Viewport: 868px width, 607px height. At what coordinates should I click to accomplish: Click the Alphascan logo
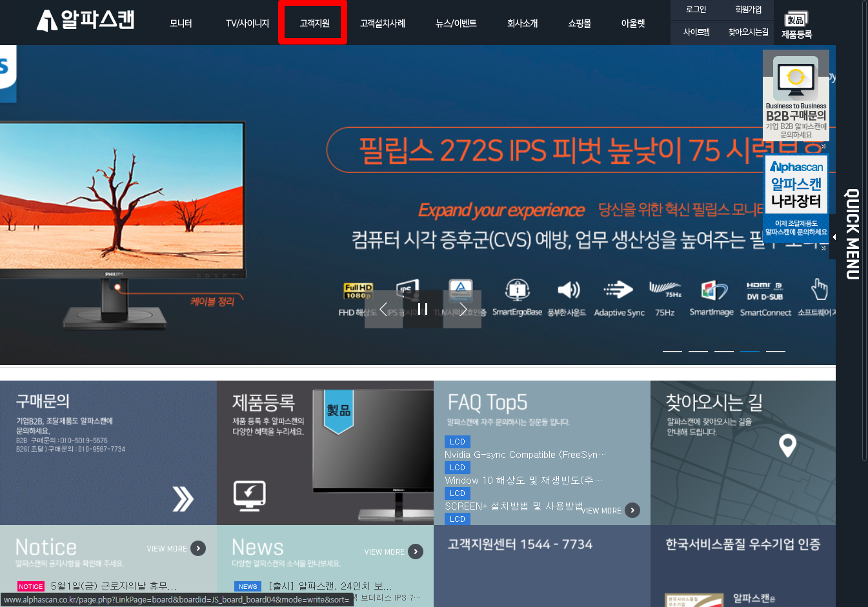point(85,20)
